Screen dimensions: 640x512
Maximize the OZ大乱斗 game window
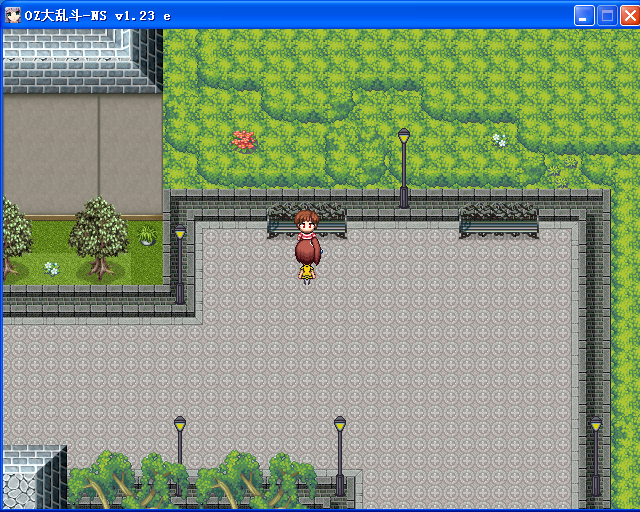pyautogui.click(x=607, y=16)
